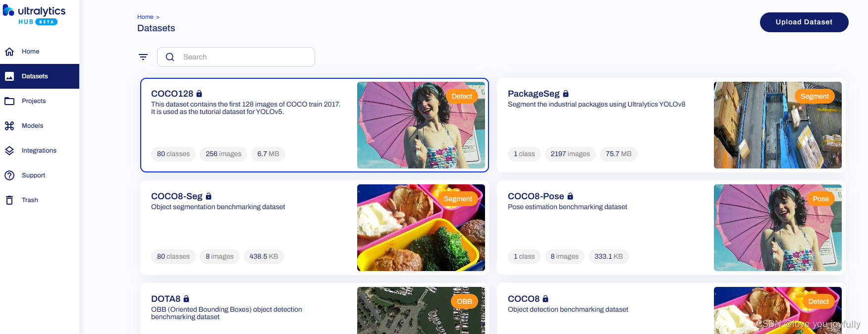This screenshot has width=868, height=334.
Task: Click the COCO8 food thumbnail
Action: (x=778, y=310)
